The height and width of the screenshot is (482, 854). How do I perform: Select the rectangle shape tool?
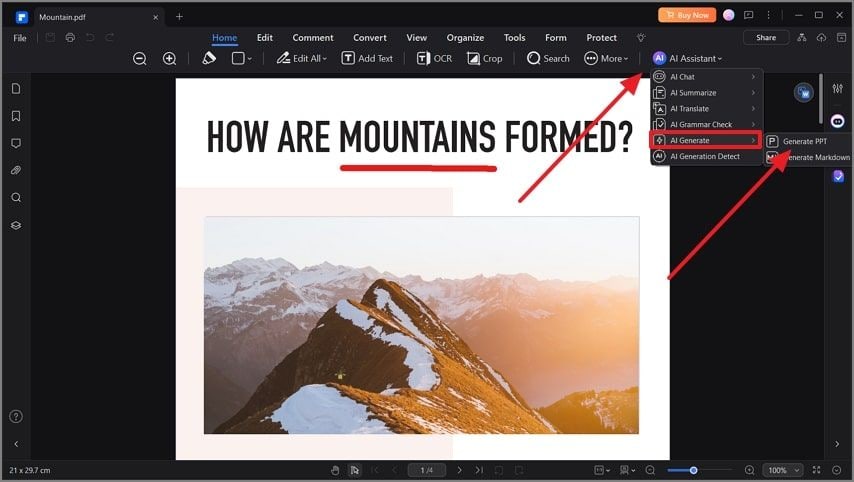[238, 58]
